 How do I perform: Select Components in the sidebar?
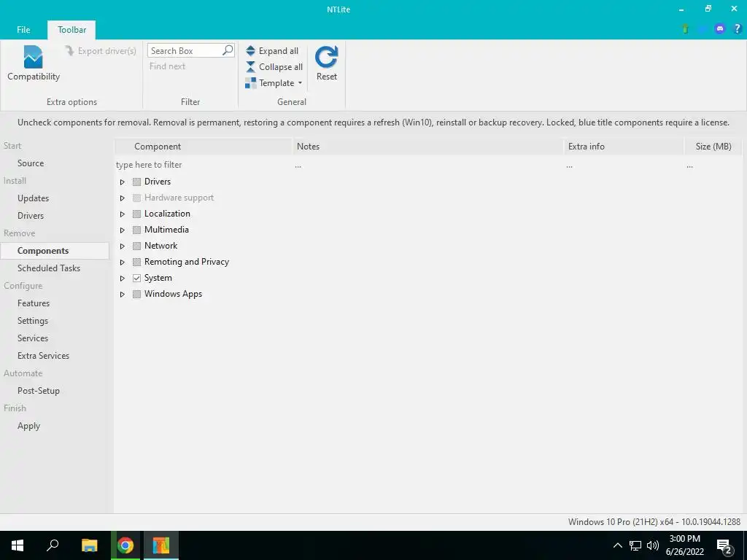tap(55, 251)
